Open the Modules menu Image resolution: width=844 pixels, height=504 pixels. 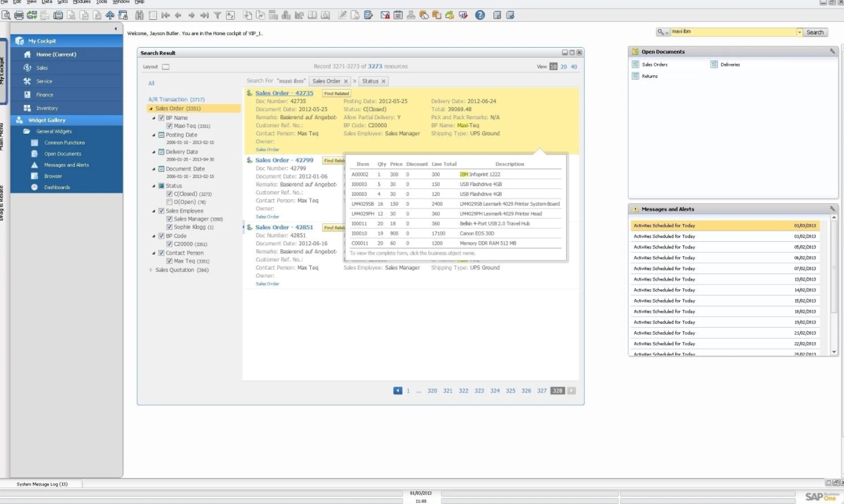tap(81, 2)
